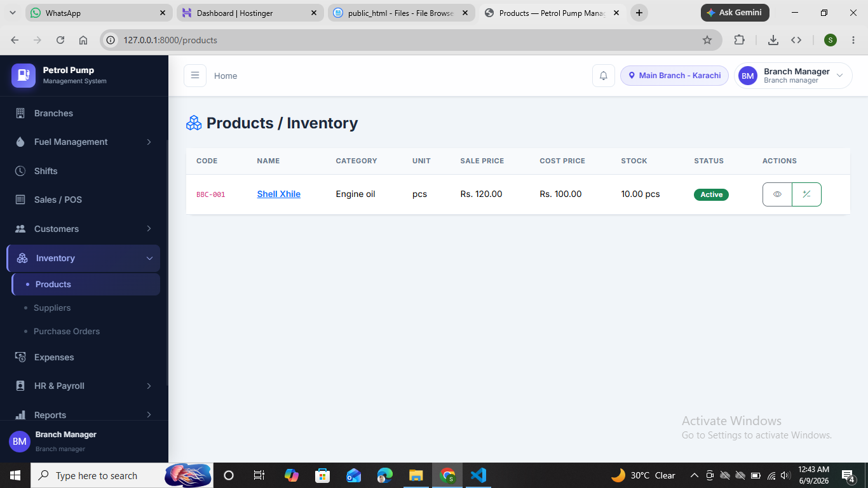View Shell Xhile details via eye button
The width and height of the screenshot is (868, 488).
tap(777, 194)
